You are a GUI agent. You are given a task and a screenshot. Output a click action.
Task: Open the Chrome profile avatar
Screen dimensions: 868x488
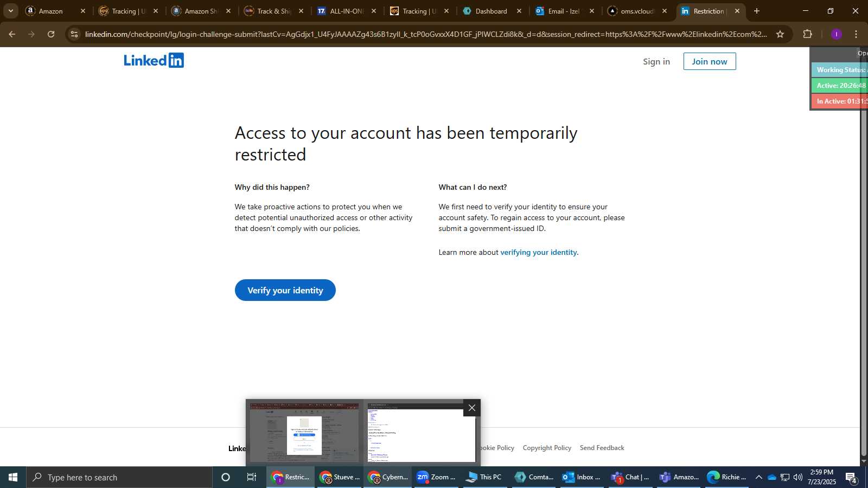[x=836, y=34]
